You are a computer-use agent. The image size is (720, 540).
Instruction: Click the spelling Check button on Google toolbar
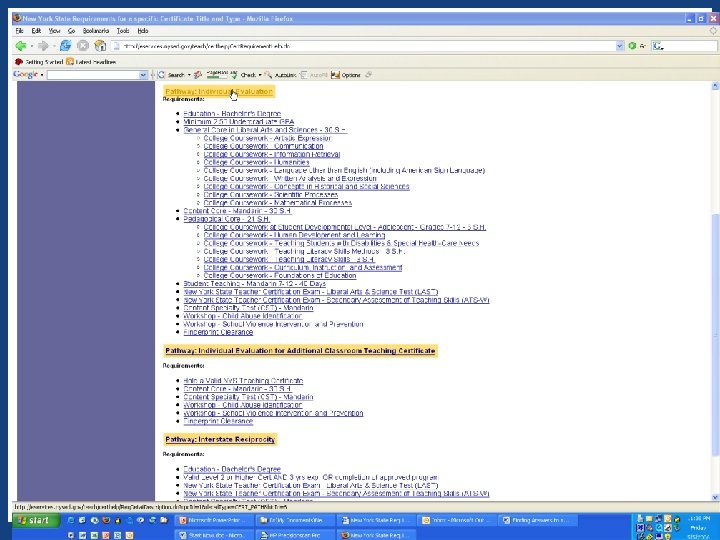[x=243, y=75]
